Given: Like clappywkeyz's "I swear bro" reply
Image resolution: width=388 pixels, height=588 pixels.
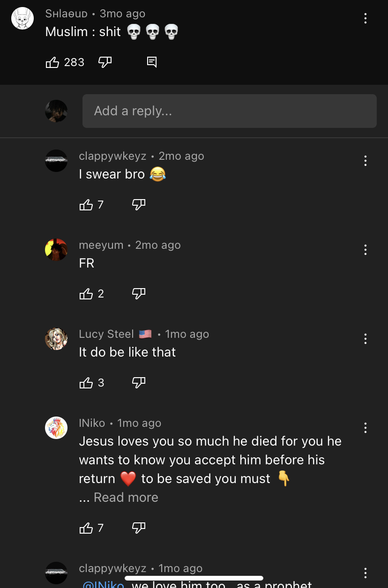Looking at the screenshot, I should (x=86, y=205).
